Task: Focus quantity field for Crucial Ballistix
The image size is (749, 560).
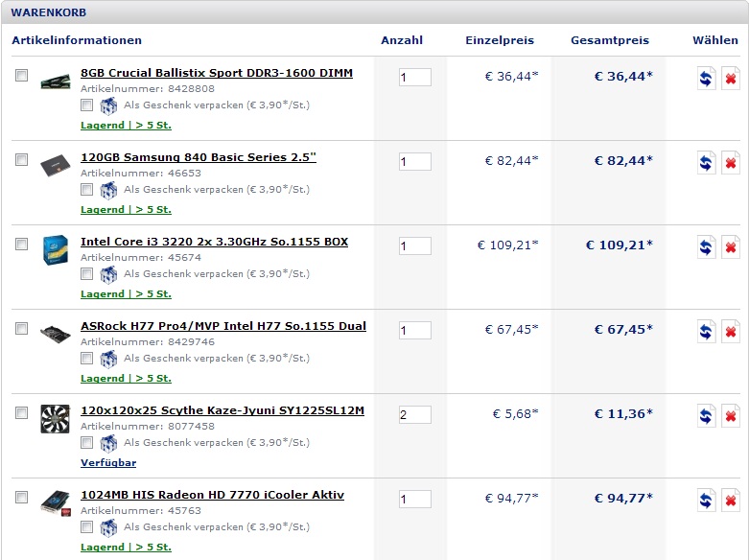Action: pyautogui.click(x=415, y=78)
